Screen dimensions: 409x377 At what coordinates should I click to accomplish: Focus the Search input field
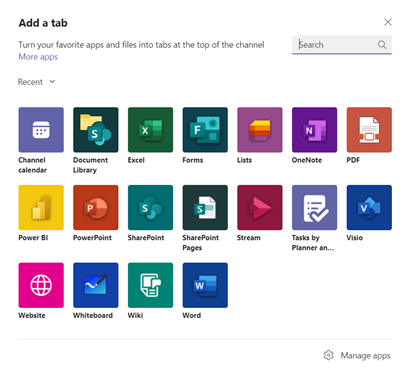342,45
